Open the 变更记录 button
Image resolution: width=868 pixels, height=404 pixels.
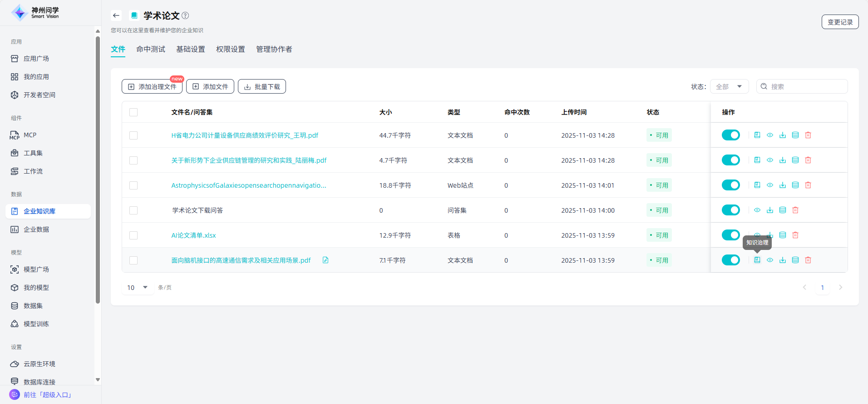[x=839, y=22]
